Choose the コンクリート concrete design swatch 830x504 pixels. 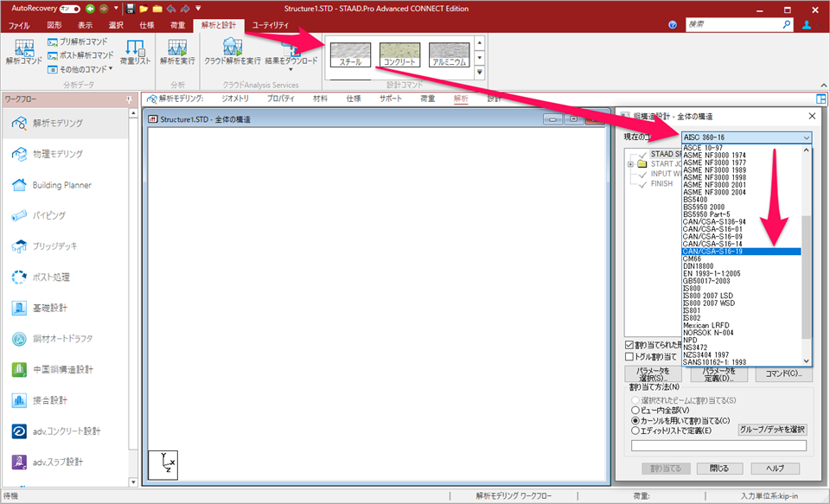pyautogui.click(x=399, y=55)
